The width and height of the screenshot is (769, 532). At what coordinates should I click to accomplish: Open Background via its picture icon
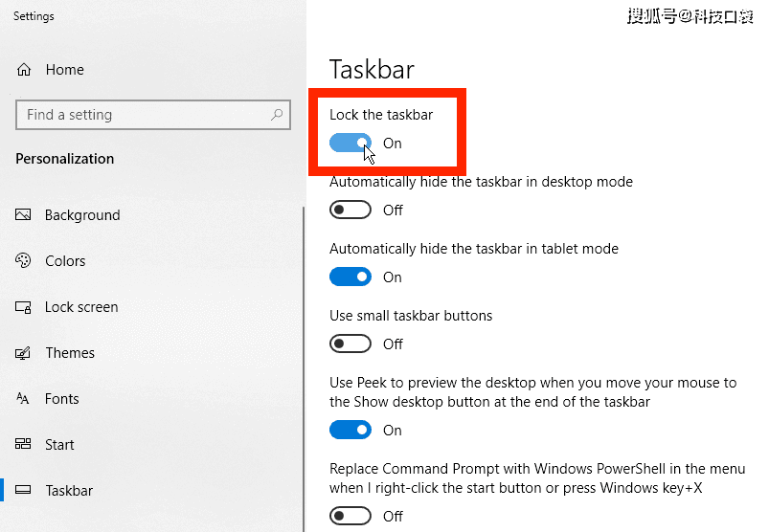coord(23,215)
